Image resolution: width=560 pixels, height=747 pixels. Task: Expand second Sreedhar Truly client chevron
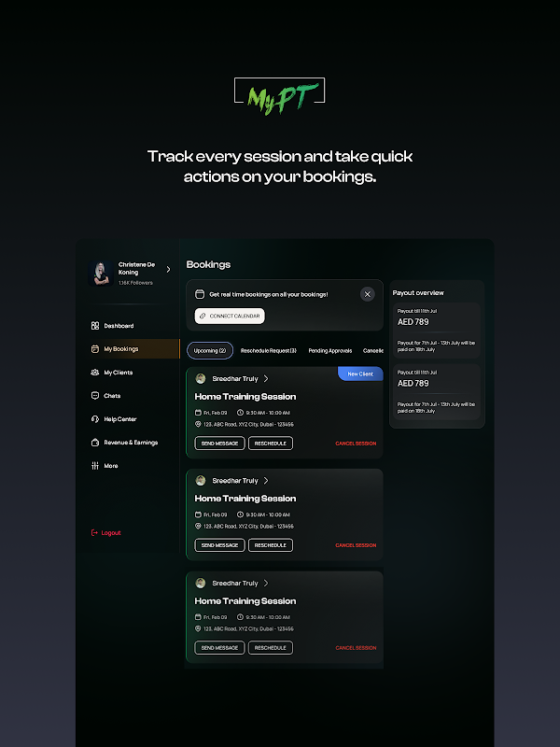(x=266, y=480)
